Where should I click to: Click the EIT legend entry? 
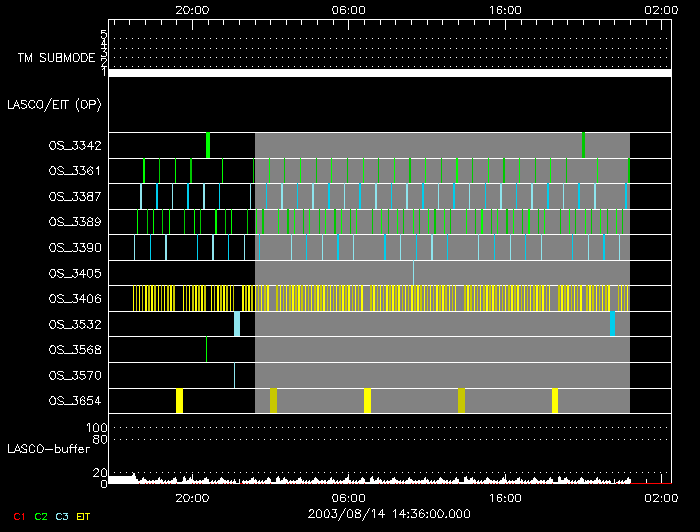(84, 516)
